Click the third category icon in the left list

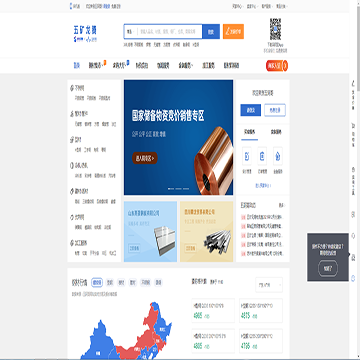pos(72,139)
